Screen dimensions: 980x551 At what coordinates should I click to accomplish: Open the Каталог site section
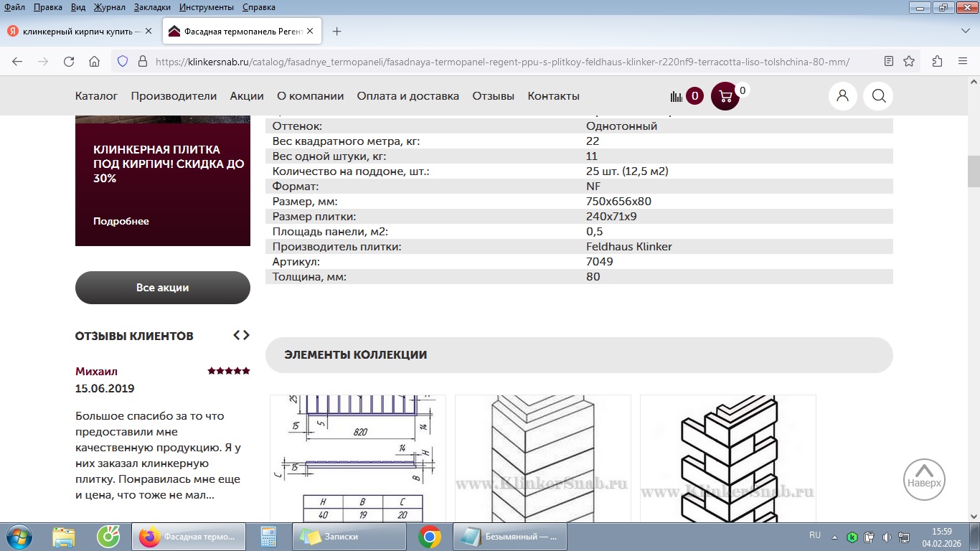[x=96, y=96]
